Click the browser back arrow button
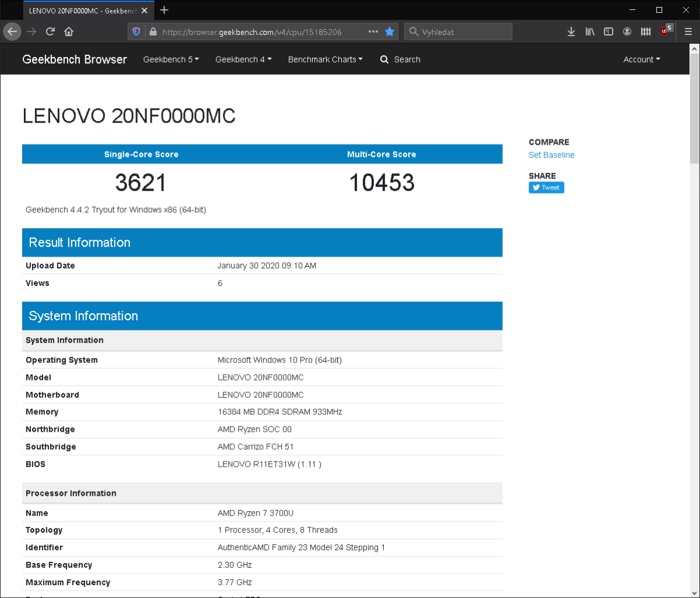The width and height of the screenshot is (700, 598). coord(12,32)
